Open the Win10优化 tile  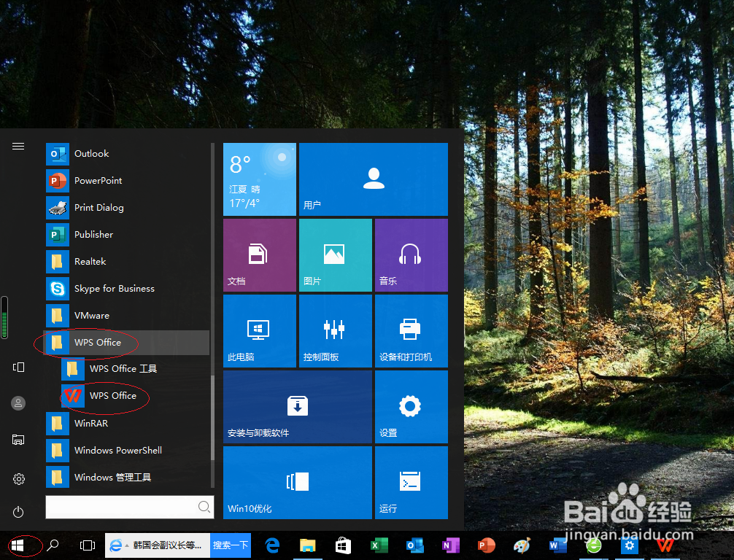298,482
